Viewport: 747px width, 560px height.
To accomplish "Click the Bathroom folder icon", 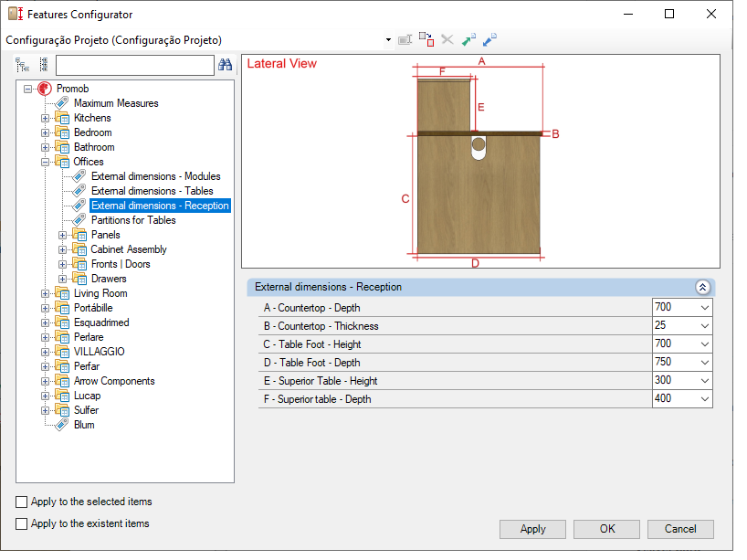I will coord(62,147).
